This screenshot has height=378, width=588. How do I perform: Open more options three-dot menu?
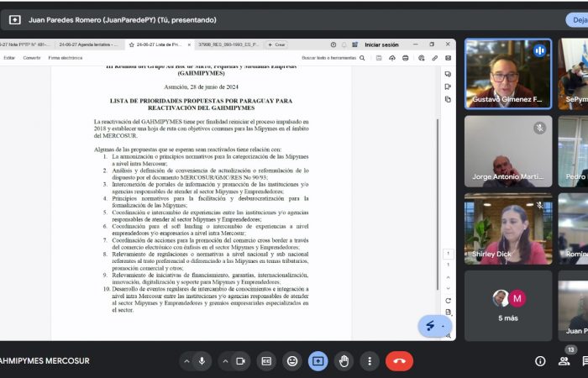coord(370,361)
